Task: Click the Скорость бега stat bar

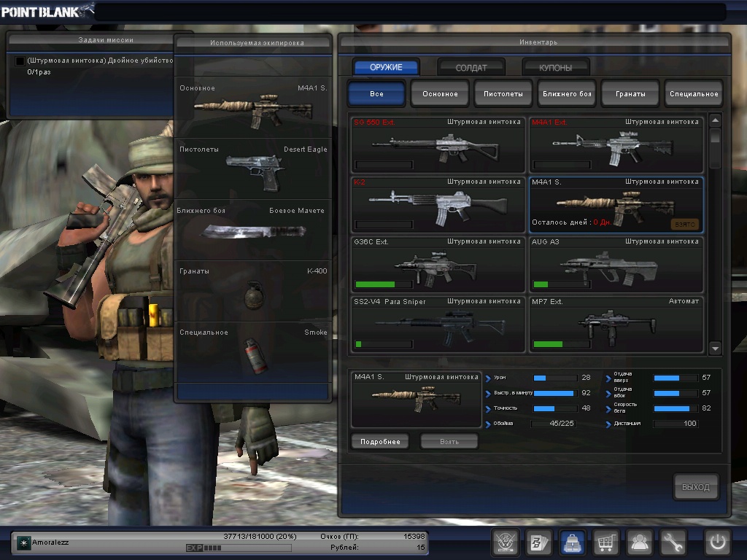Action: tap(676, 408)
